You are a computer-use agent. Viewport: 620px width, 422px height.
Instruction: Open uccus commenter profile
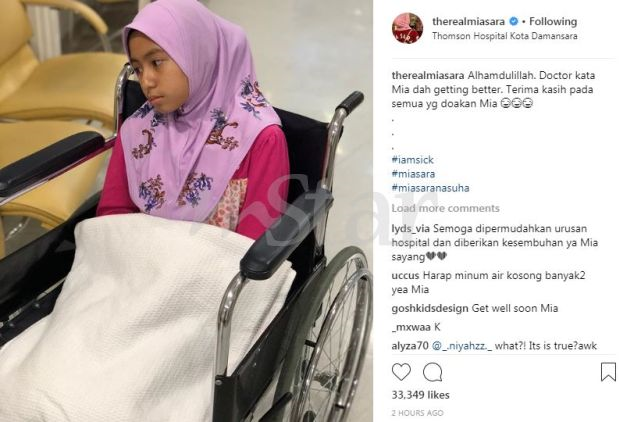click(406, 275)
